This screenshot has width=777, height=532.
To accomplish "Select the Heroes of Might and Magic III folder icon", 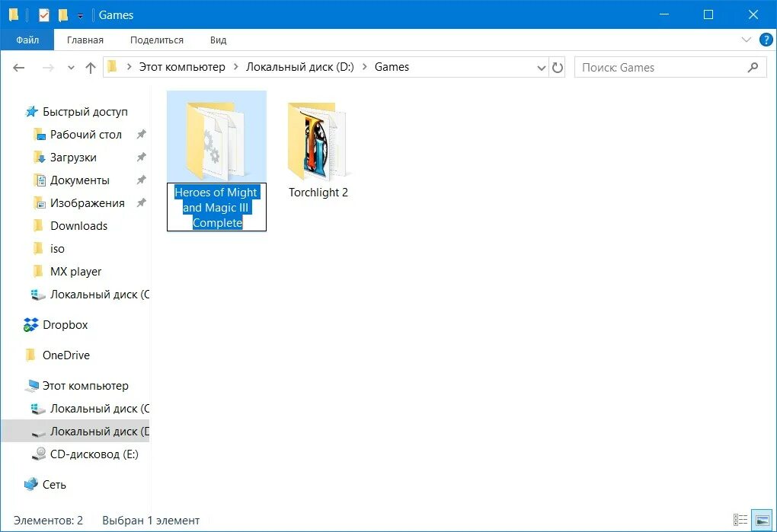I will (x=216, y=141).
